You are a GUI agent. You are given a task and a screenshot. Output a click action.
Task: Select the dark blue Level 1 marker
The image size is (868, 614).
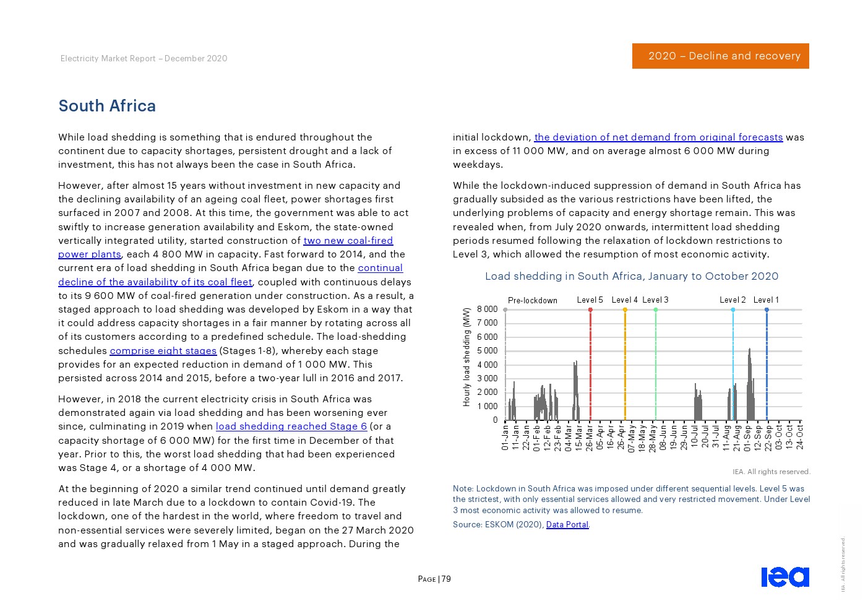pos(767,309)
